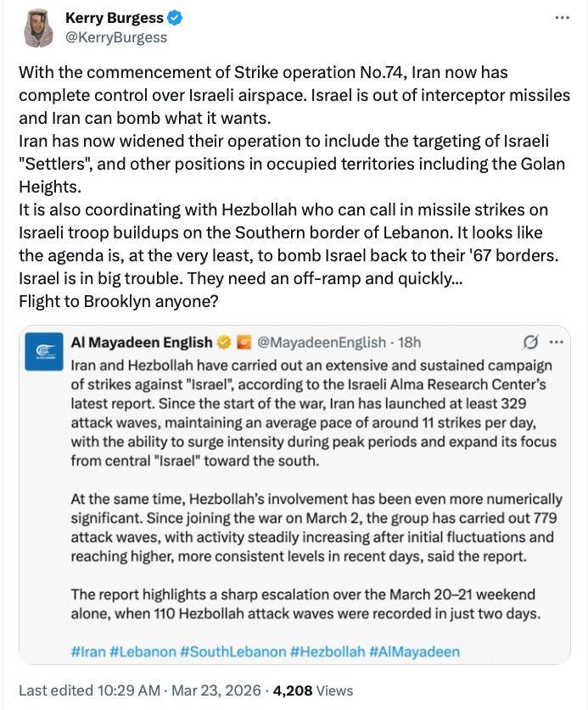Open more options for Kerry Burgess's post

coord(562,18)
